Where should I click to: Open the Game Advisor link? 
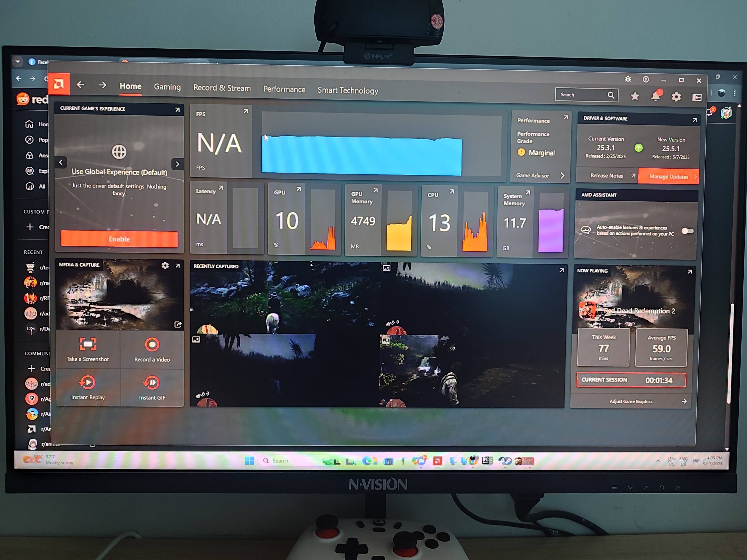[x=532, y=176]
